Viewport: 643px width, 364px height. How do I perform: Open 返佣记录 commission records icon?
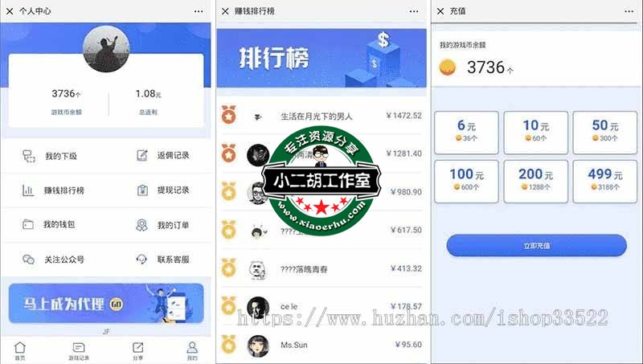coord(142,155)
